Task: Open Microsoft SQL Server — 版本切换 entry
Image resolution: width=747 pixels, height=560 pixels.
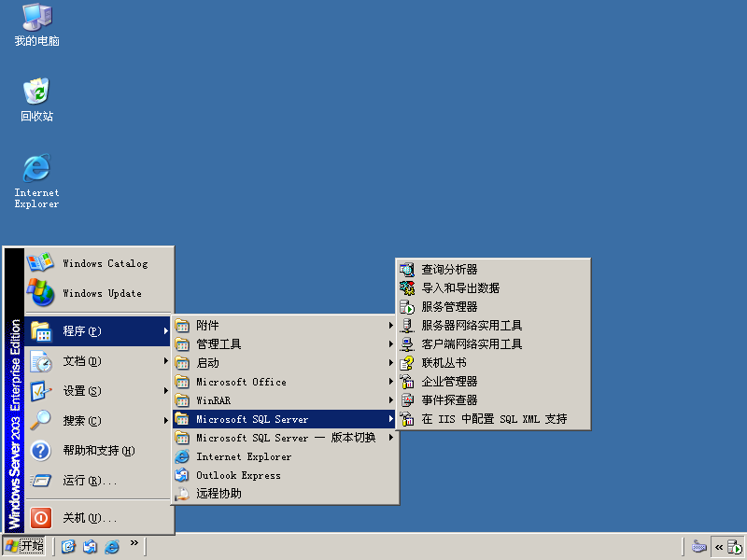Action: [285, 438]
